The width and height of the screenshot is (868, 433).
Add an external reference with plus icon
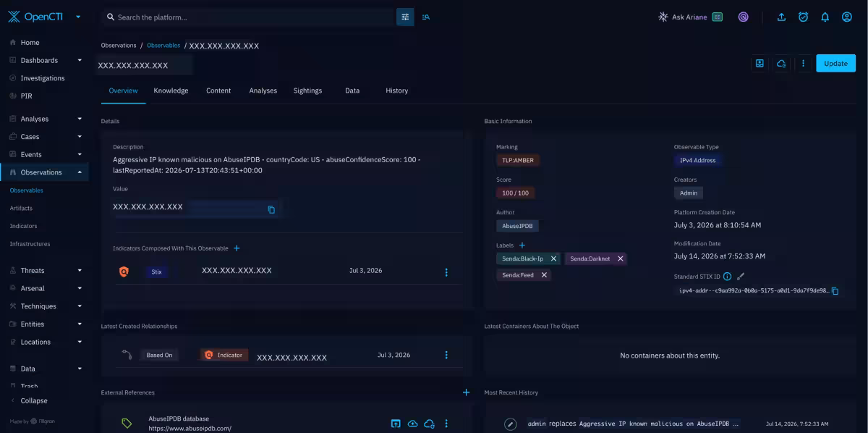(x=466, y=392)
